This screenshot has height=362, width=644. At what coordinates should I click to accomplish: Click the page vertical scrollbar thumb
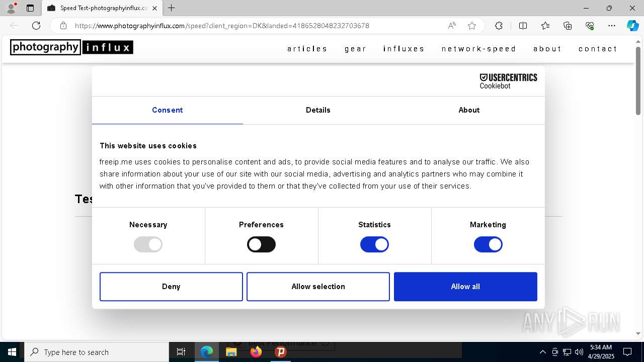(x=638, y=80)
